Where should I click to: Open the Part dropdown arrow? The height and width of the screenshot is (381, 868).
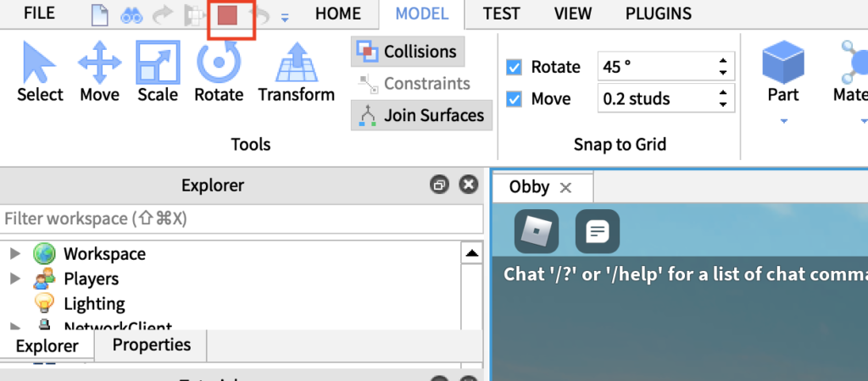pos(783,122)
